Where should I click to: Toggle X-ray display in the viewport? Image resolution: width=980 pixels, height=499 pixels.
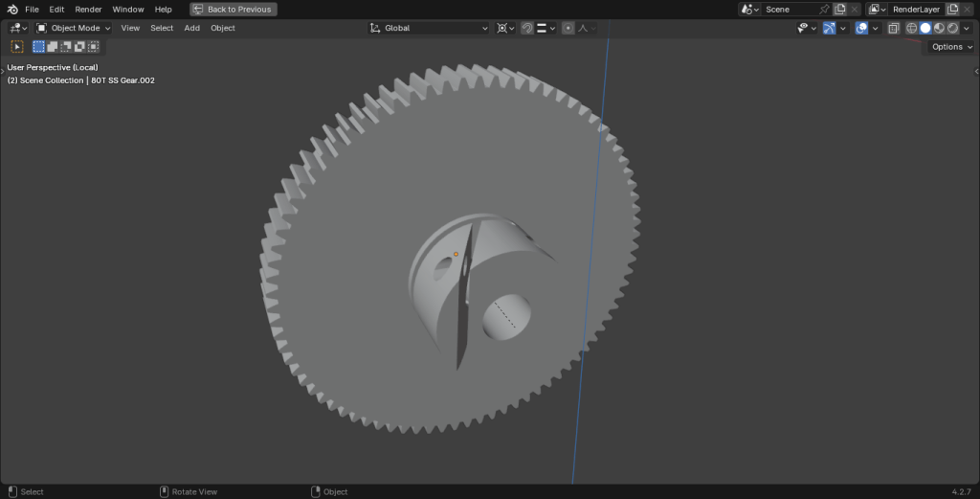coord(893,28)
